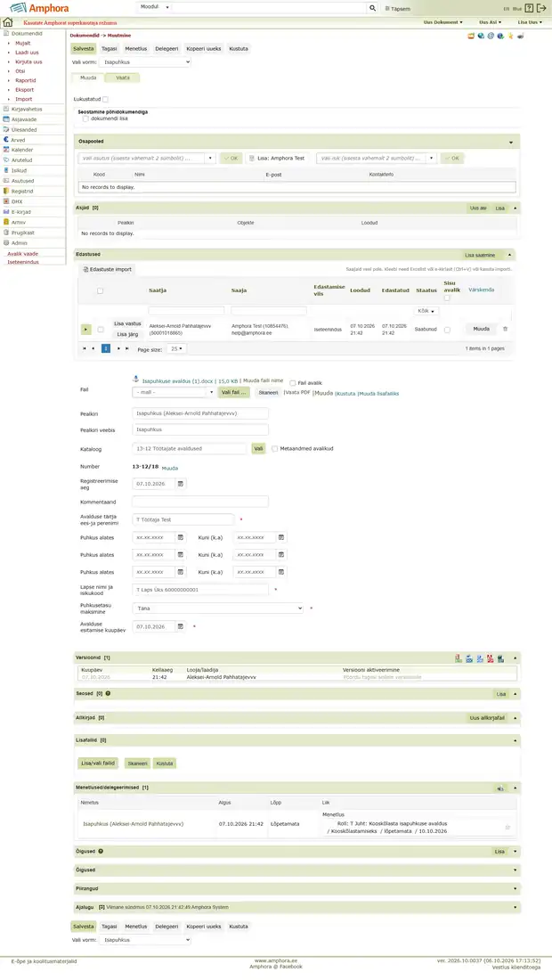Open Asjavaade module icon in sidebar
This screenshot has height=980, width=552.
(x=6, y=118)
